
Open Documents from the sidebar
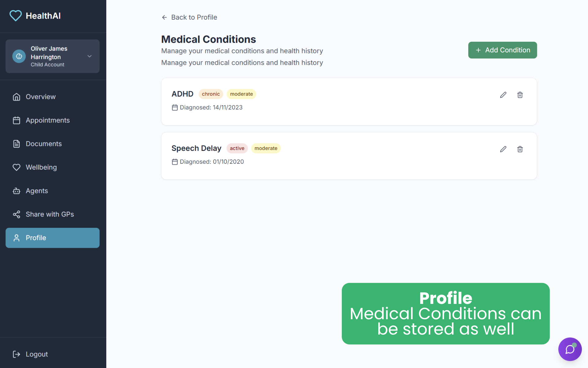pos(43,144)
